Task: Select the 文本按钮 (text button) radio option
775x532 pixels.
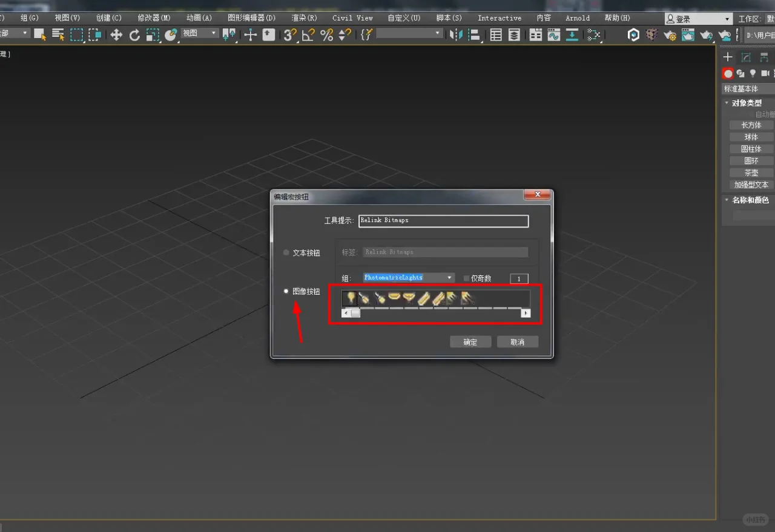Action: pyautogui.click(x=285, y=252)
